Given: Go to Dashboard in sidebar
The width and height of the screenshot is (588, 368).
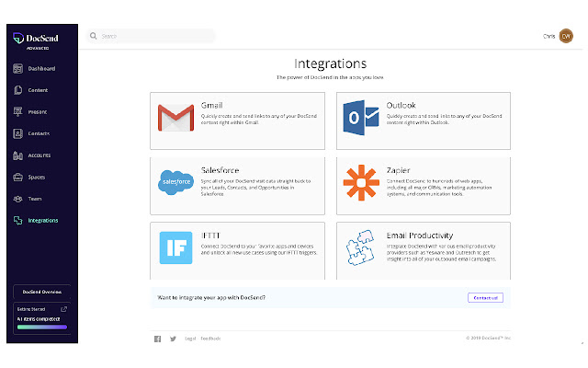Looking at the screenshot, I should (x=40, y=68).
